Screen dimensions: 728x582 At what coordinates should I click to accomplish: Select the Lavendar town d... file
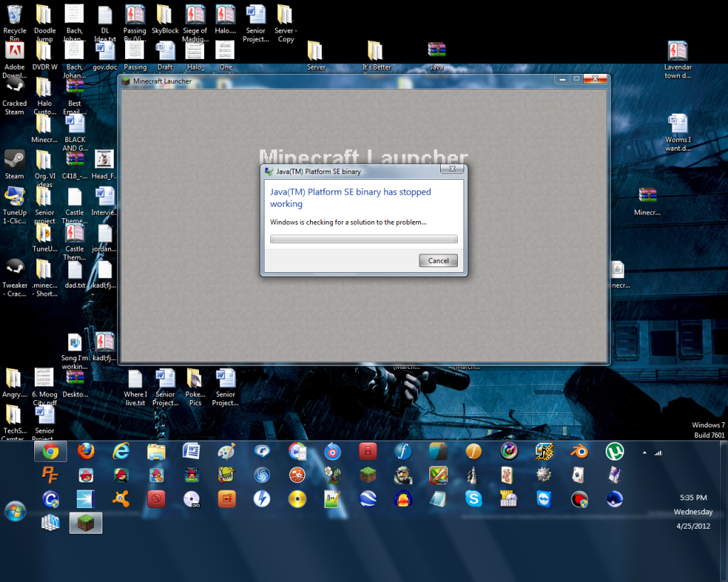[x=678, y=60]
